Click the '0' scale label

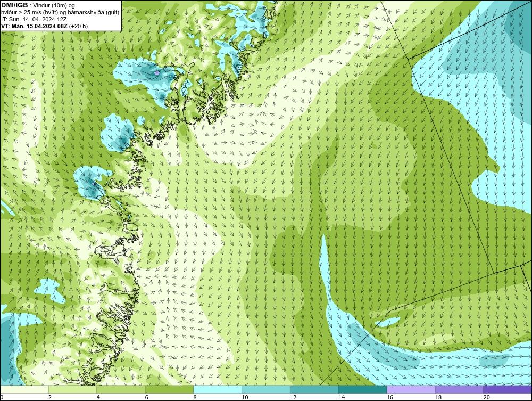pos(2,397)
